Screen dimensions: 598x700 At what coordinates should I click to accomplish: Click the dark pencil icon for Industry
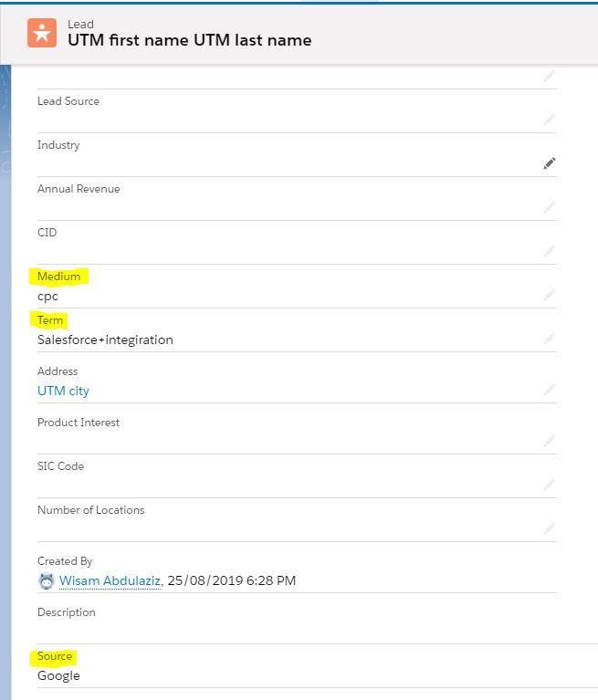pyautogui.click(x=550, y=163)
